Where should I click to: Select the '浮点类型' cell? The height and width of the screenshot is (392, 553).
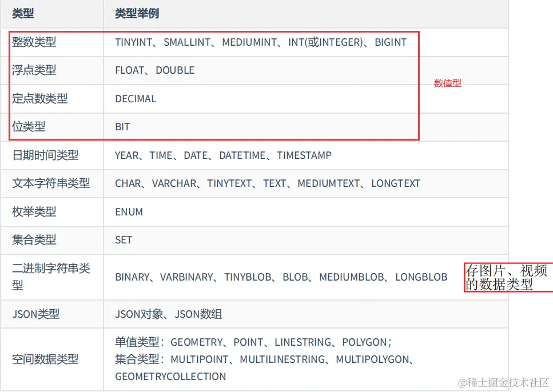[52, 70]
